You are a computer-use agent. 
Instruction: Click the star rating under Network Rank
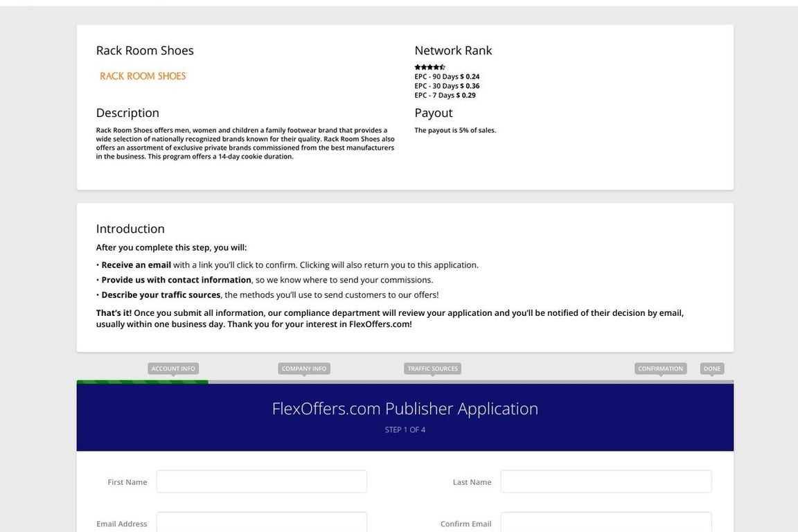tap(429, 67)
